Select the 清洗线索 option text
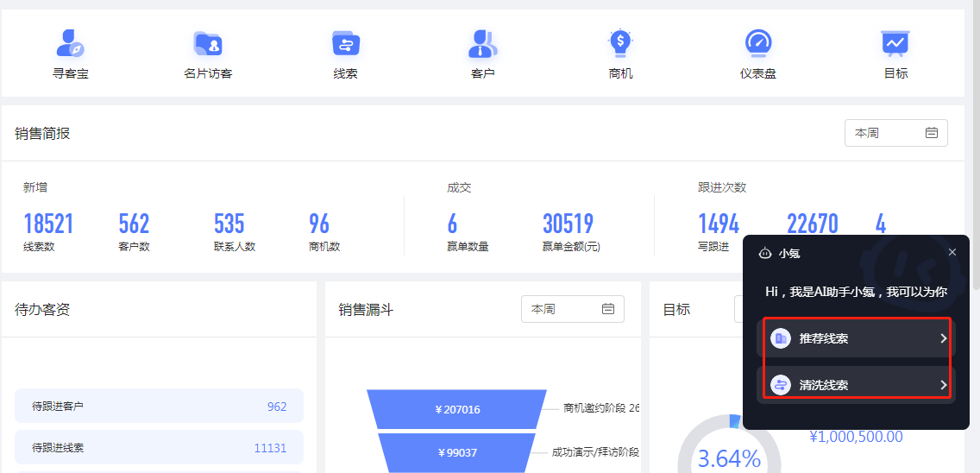The image size is (980, 473). (x=824, y=386)
